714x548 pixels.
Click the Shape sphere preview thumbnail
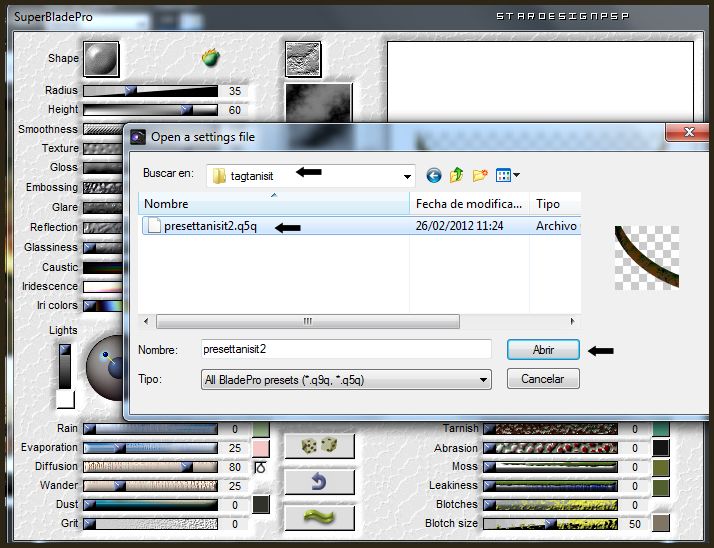click(101, 59)
